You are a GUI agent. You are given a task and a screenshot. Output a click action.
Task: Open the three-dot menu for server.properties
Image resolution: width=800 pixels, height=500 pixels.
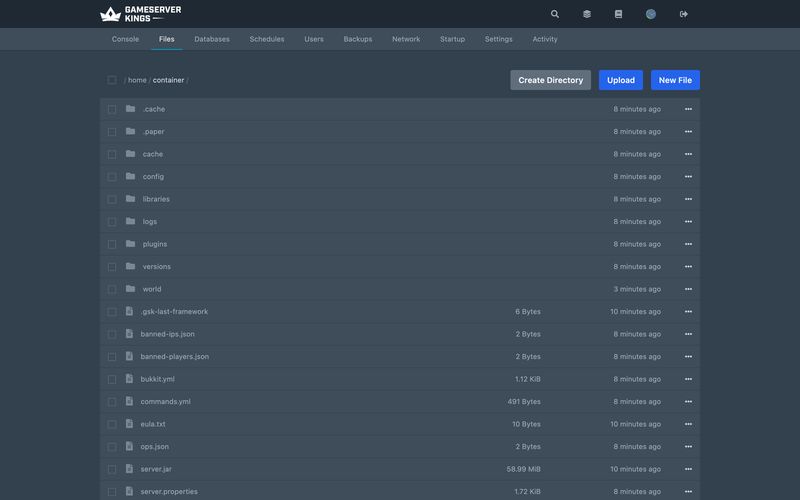(x=688, y=491)
